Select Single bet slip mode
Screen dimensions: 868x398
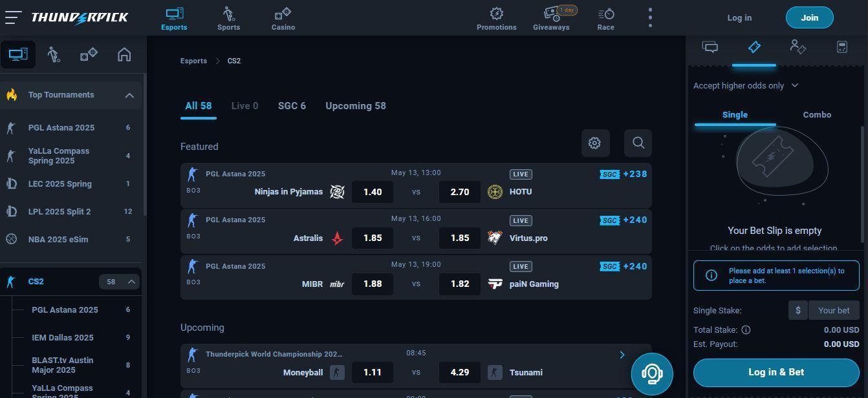tap(735, 114)
